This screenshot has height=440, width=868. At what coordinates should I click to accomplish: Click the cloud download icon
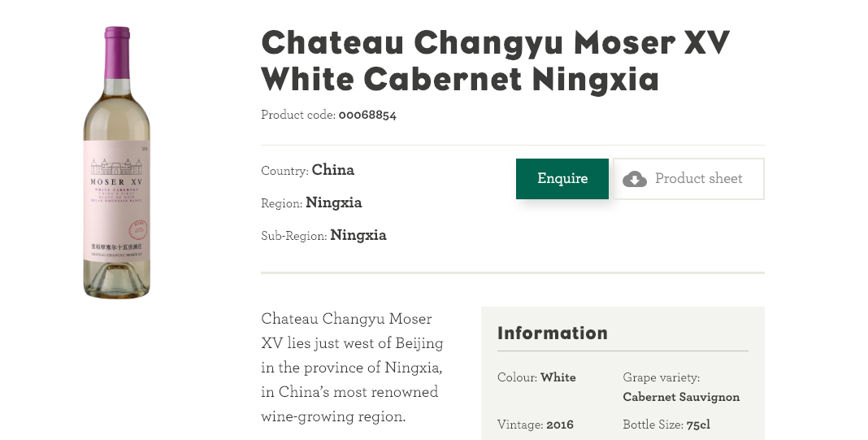[635, 179]
